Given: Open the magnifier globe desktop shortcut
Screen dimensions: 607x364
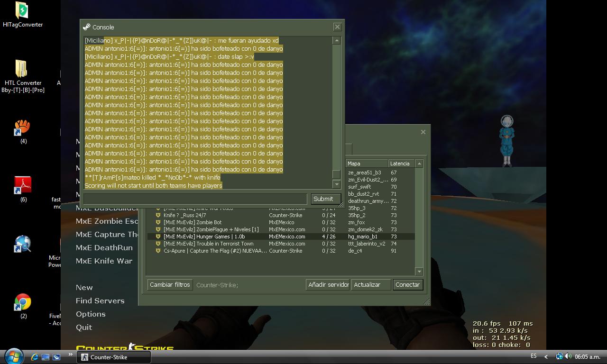Looking at the screenshot, I should tap(22, 244).
